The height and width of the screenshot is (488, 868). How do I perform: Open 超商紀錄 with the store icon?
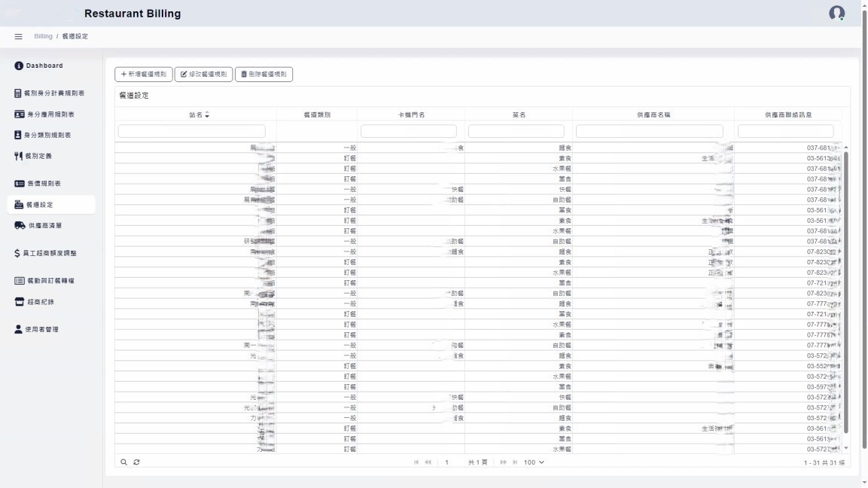tap(41, 302)
